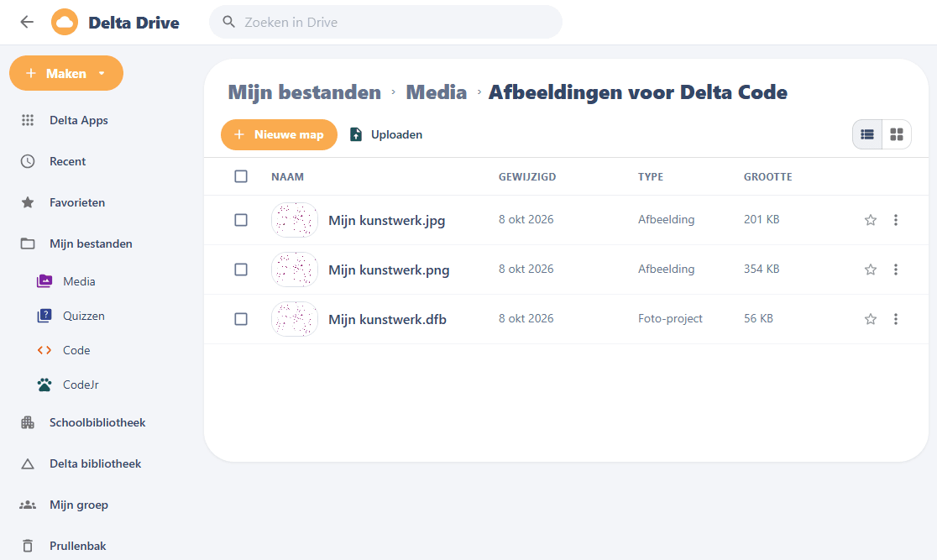The height and width of the screenshot is (560, 937).
Task: Open Delta Apps in sidebar
Action: pyautogui.click(x=79, y=120)
